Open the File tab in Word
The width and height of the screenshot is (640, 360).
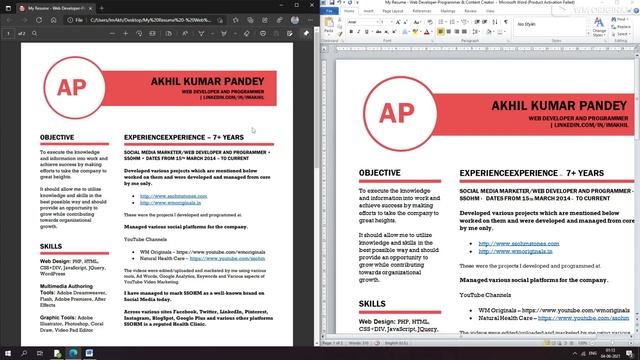tap(329, 11)
